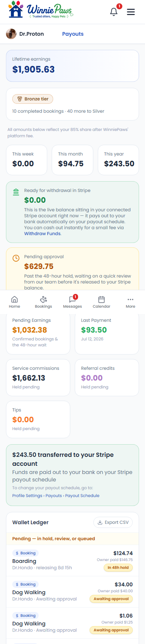This screenshot has height=644, width=145.
Task: Open Messages in bottom navigation
Action: pos(72,302)
